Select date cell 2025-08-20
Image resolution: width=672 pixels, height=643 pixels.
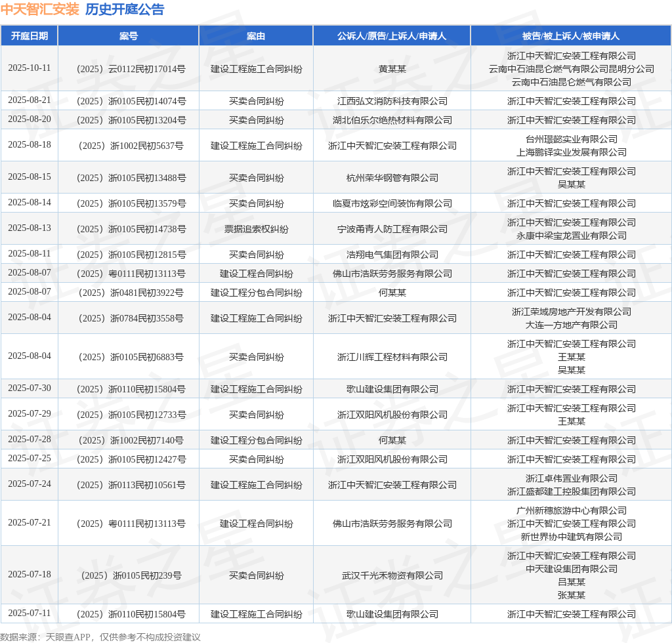pos(29,119)
